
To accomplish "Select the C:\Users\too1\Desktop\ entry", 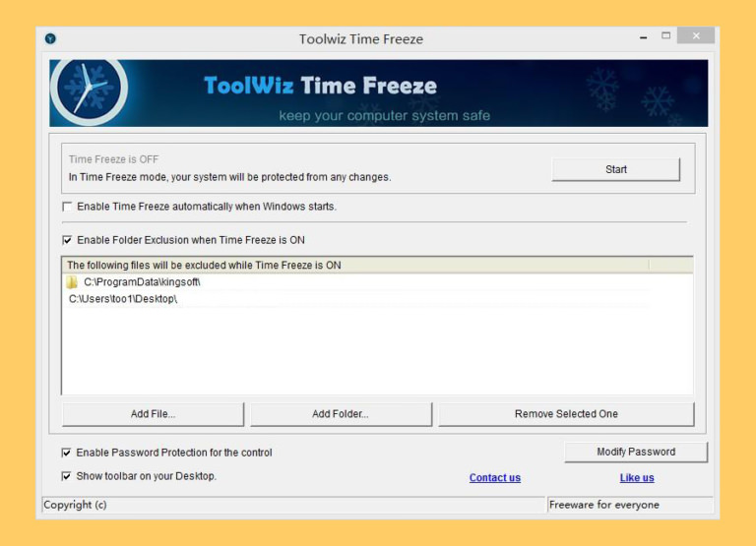I will 356,299.
